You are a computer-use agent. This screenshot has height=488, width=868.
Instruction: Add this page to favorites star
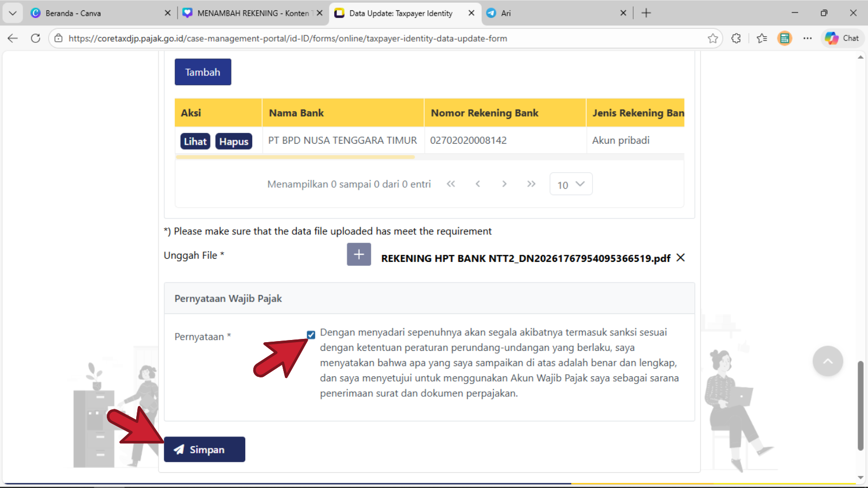(x=713, y=38)
